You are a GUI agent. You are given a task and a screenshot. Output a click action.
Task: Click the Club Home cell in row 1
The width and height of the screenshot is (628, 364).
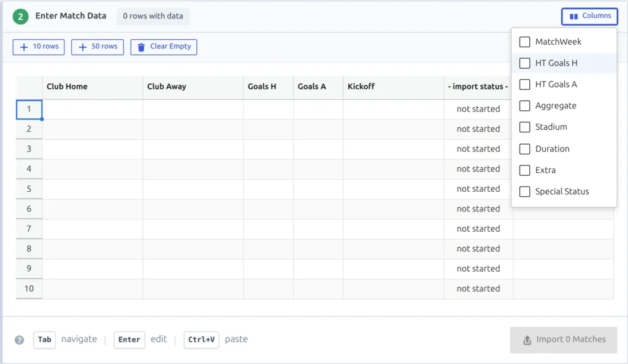93,109
